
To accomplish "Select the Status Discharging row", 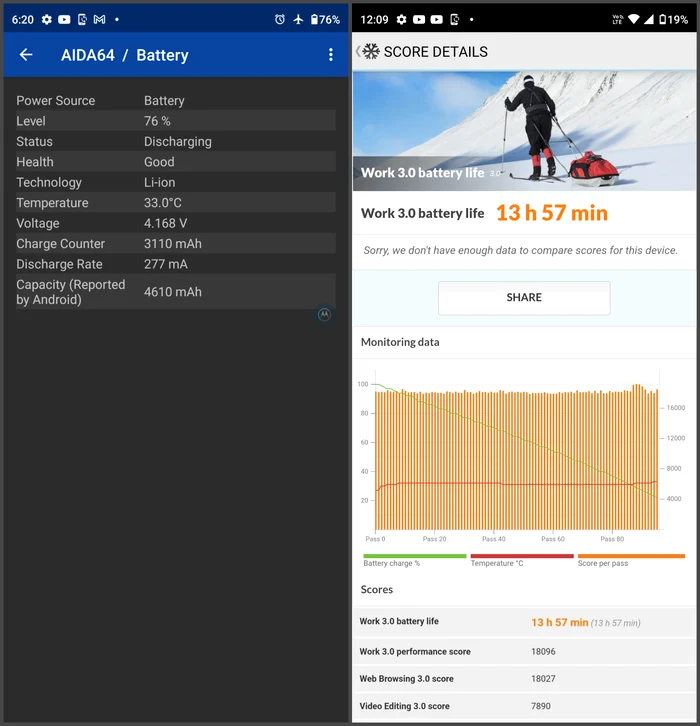I will pos(176,141).
